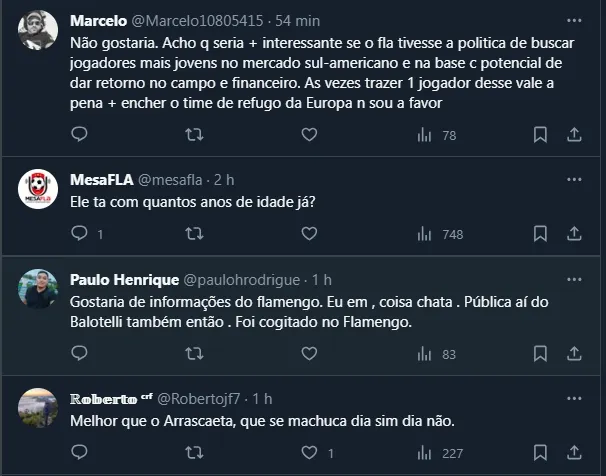Open more options on Marcelo's tweet

[574, 19]
